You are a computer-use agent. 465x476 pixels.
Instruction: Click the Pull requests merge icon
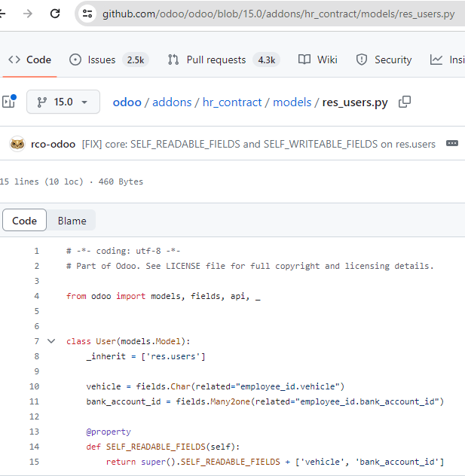tap(173, 59)
